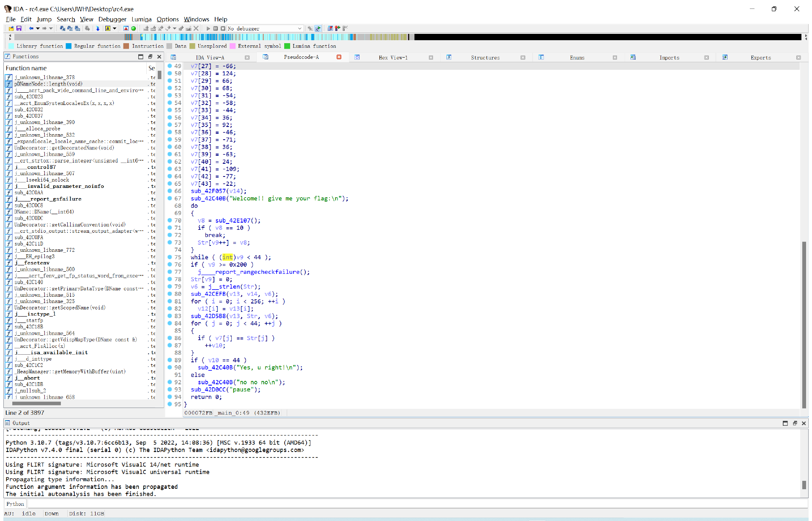
Task: Click the External symbol pink swatch
Action: (x=233, y=46)
